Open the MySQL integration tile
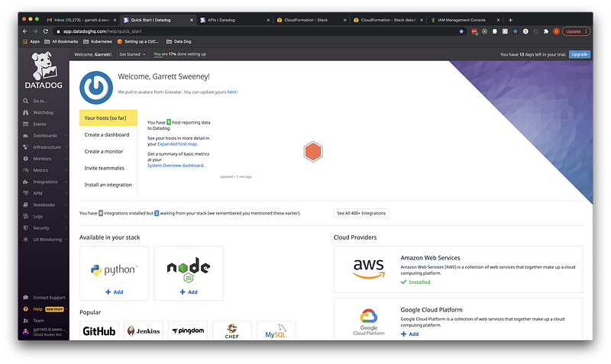The width and height of the screenshot is (611, 364). coord(276,331)
